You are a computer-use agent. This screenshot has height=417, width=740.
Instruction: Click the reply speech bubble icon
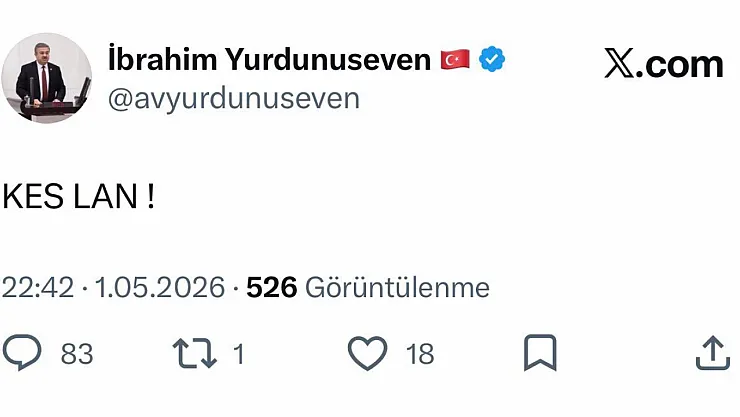coord(22,352)
